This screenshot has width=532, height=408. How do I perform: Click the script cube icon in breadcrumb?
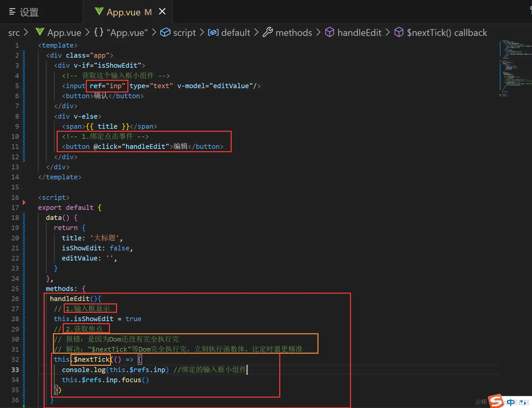coord(165,32)
